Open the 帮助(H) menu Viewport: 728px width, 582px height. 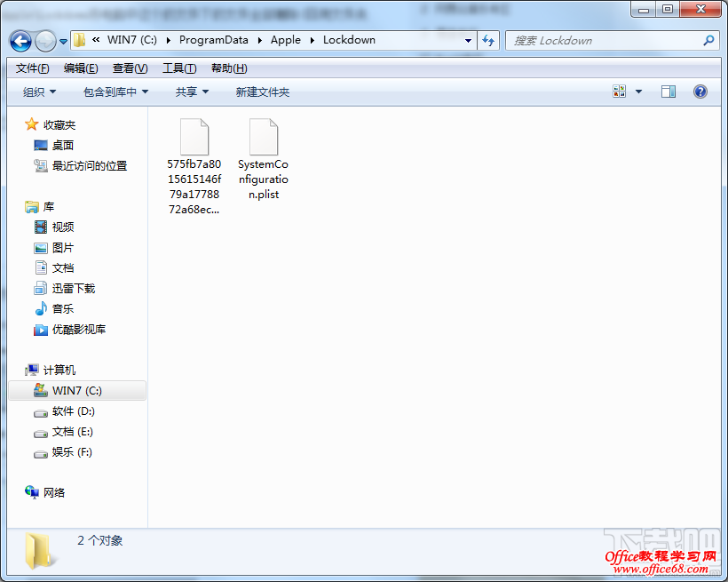(x=229, y=68)
